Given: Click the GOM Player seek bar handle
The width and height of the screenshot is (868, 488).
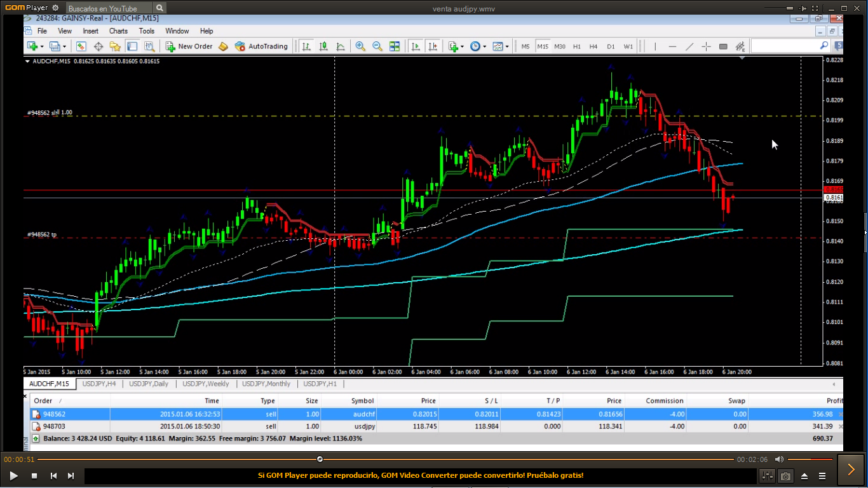Looking at the screenshot, I should (320, 459).
